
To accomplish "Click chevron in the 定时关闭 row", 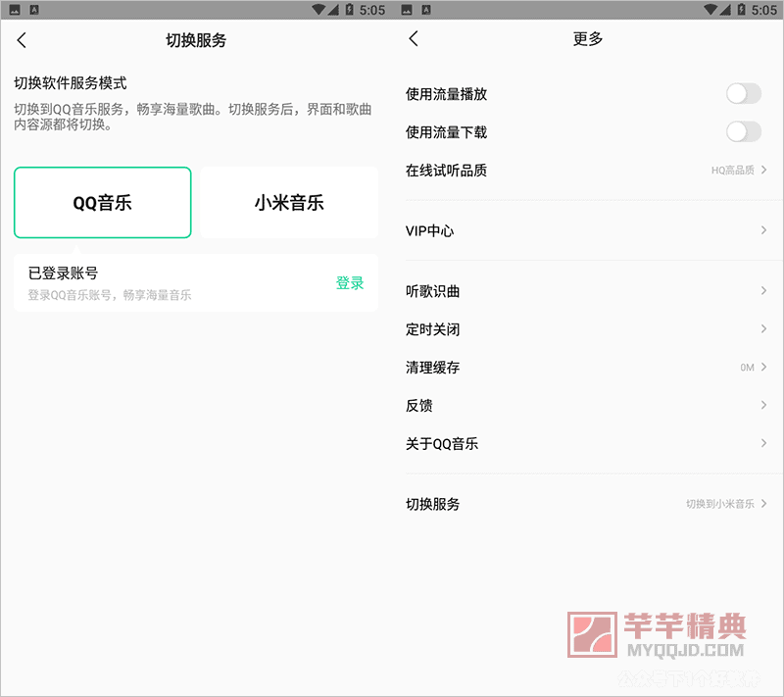I will coord(763,328).
